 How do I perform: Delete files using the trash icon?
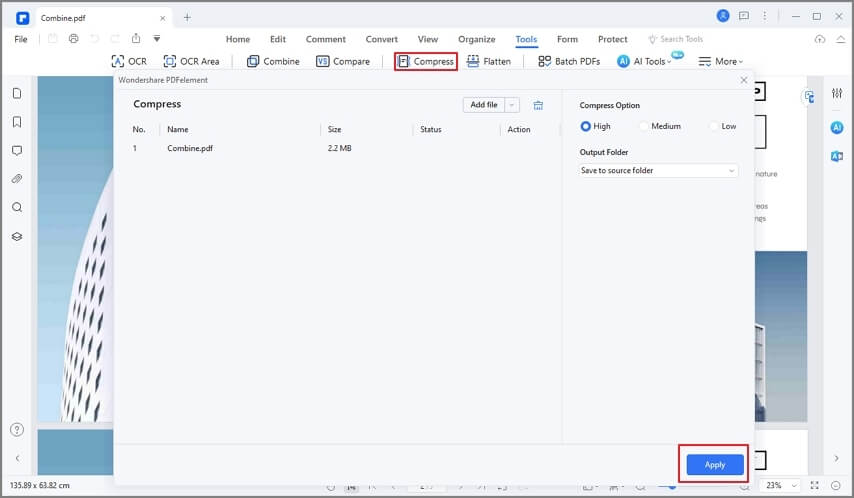coord(538,105)
